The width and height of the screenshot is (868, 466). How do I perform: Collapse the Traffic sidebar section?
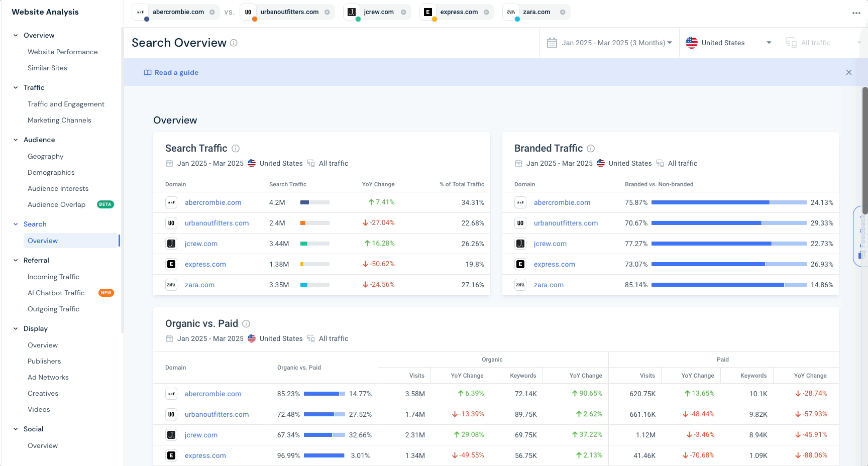point(16,87)
